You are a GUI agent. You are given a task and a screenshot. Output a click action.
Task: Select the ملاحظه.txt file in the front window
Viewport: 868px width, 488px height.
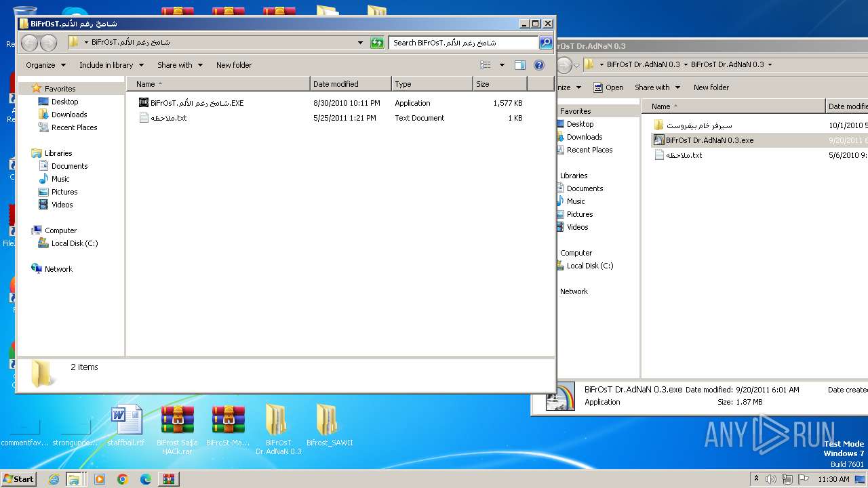[x=163, y=118]
